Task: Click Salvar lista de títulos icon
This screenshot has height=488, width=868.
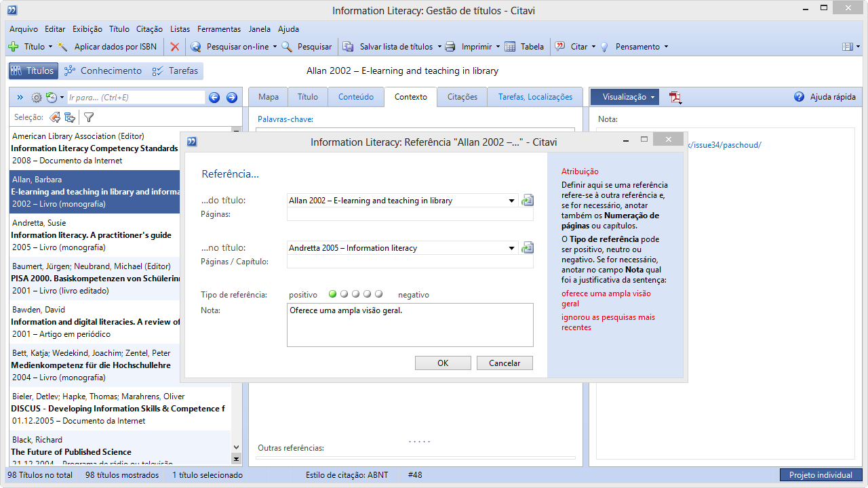Action: click(348, 47)
